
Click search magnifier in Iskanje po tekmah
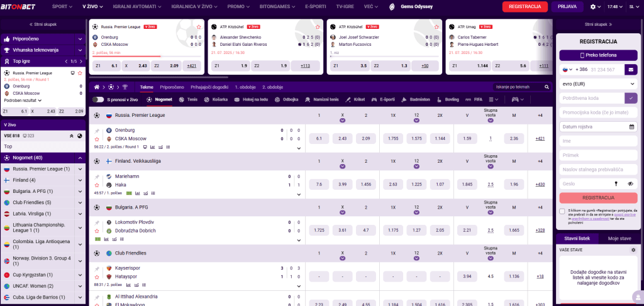(x=547, y=87)
